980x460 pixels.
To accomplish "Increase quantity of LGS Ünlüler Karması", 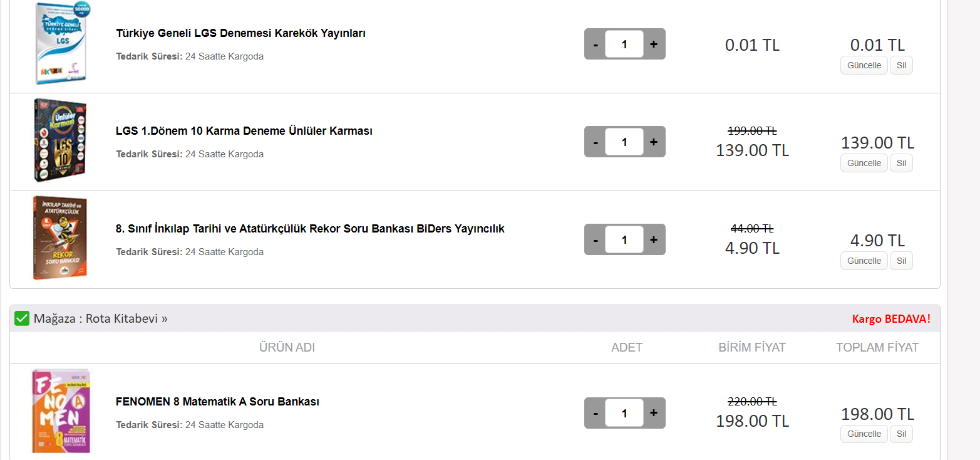I will 654,142.
